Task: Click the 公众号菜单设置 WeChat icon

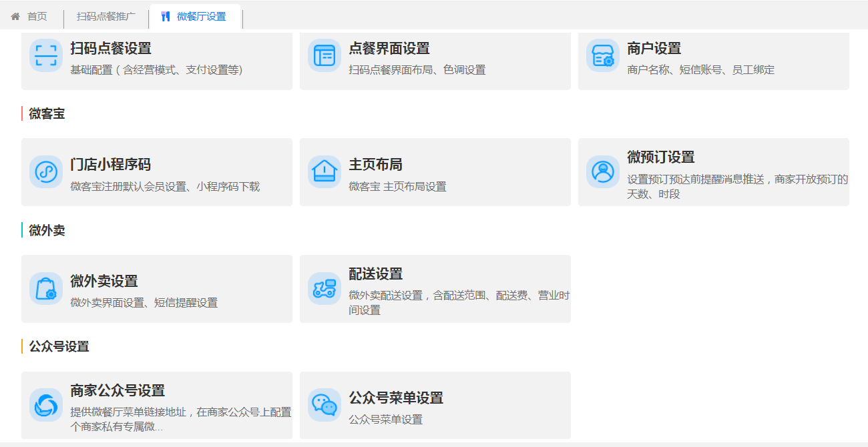Action: (x=324, y=405)
